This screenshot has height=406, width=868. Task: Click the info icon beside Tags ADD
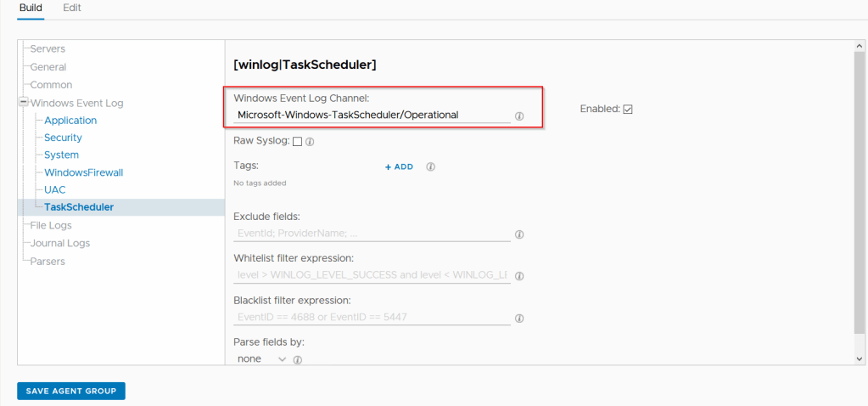tap(430, 166)
